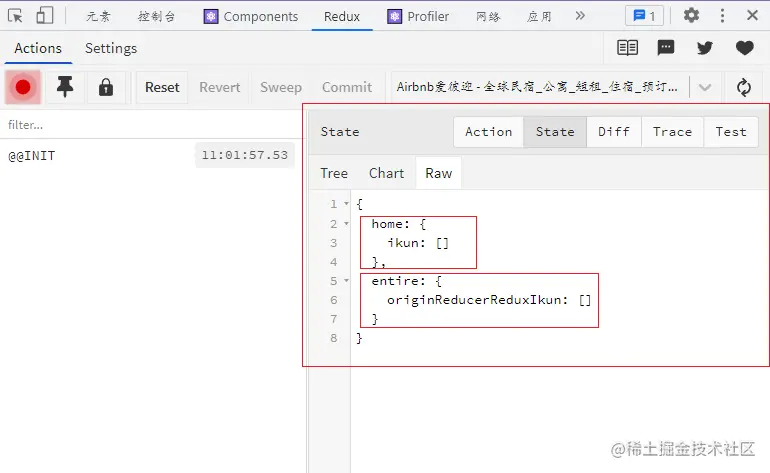Click the heart support icon

pos(744,48)
